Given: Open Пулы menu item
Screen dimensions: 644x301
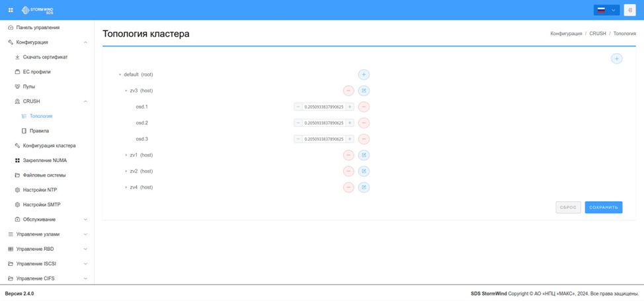Looking at the screenshot, I should 28,87.
